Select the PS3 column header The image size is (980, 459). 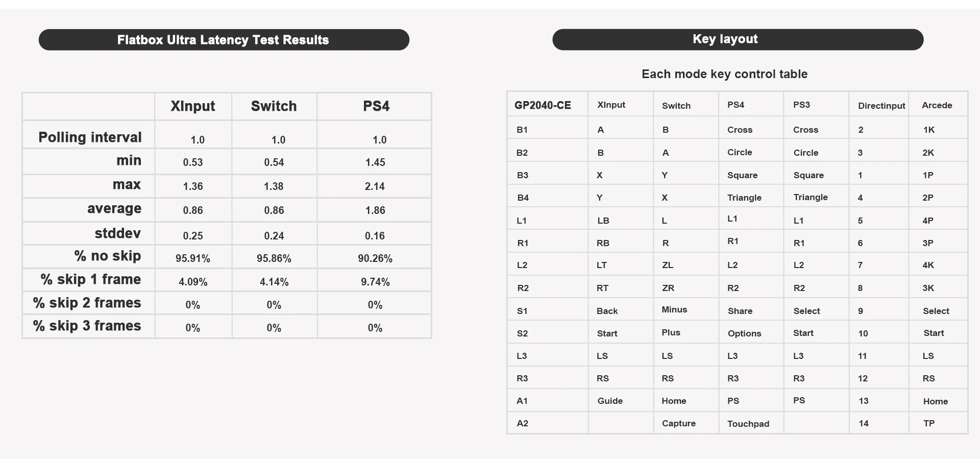pos(801,105)
